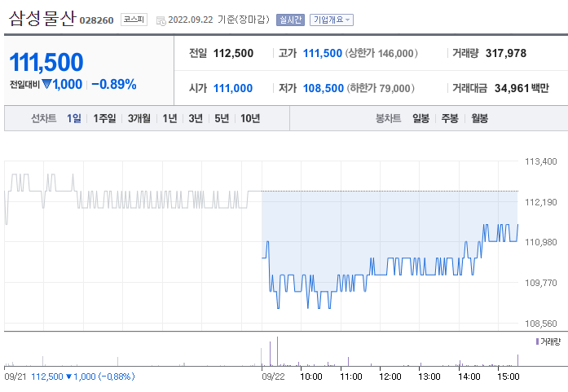
Task: Click the large current price 111,500
Action: coord(46,62)
